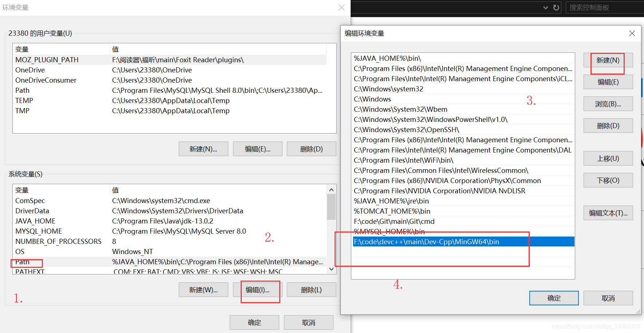Select the OS system variable
Viewport: 644px width, 333px height.
170,251
